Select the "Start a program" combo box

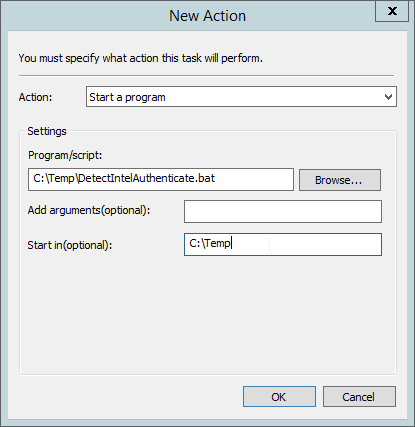pos(241,97)
